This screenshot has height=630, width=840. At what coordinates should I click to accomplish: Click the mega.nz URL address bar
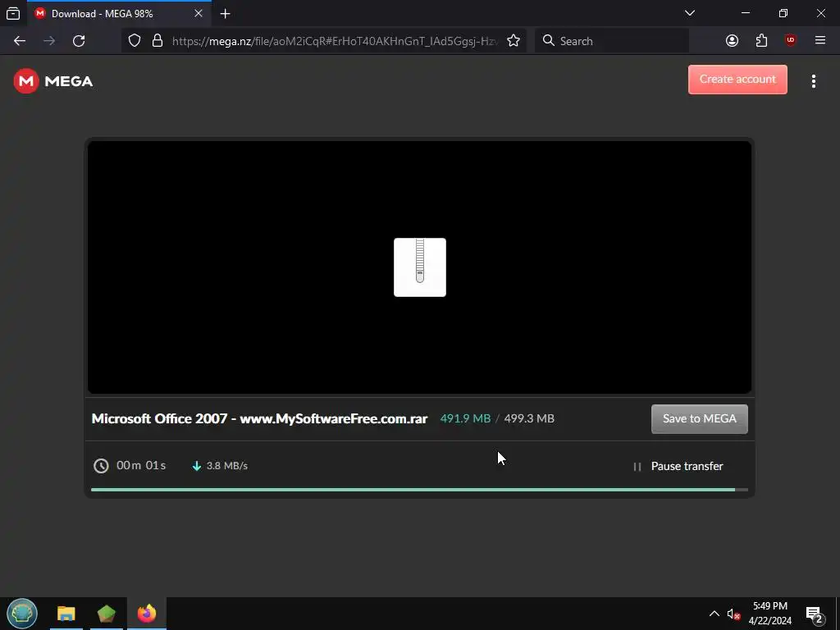coord(335,41)
